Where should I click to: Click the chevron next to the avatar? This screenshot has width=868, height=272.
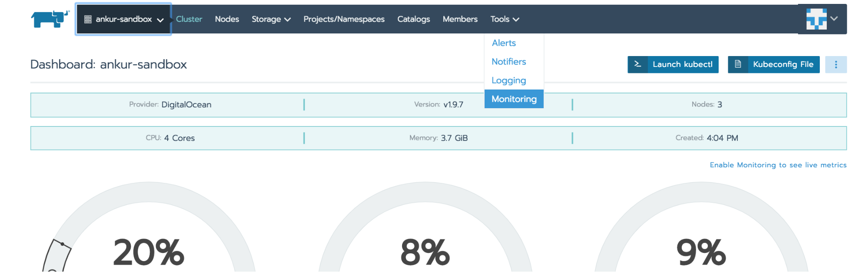[834, 18]
